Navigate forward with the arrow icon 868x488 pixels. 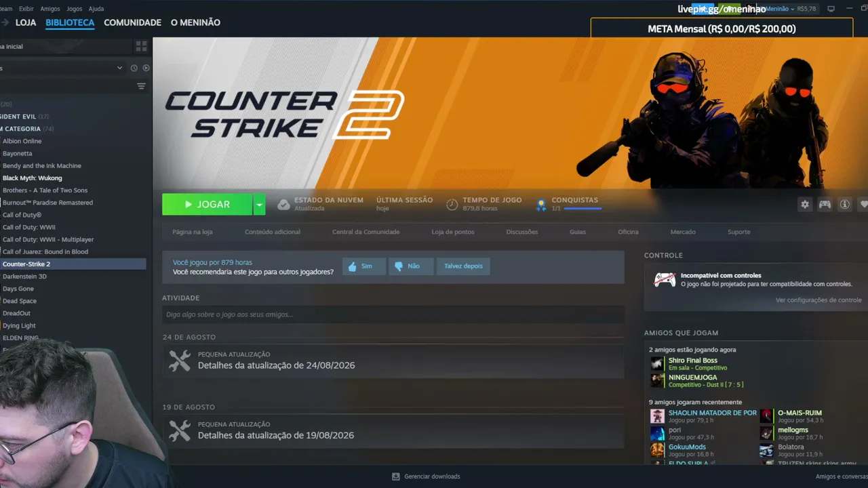[x=5, y=22]
